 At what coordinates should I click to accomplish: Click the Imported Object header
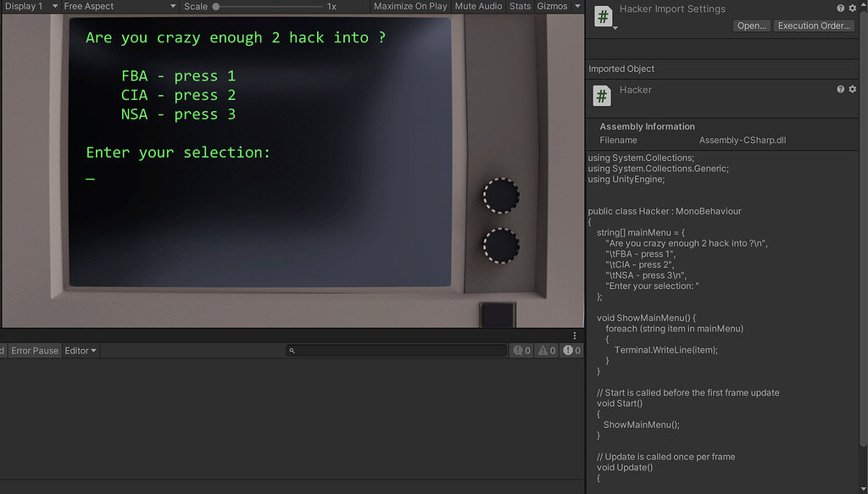621,69
